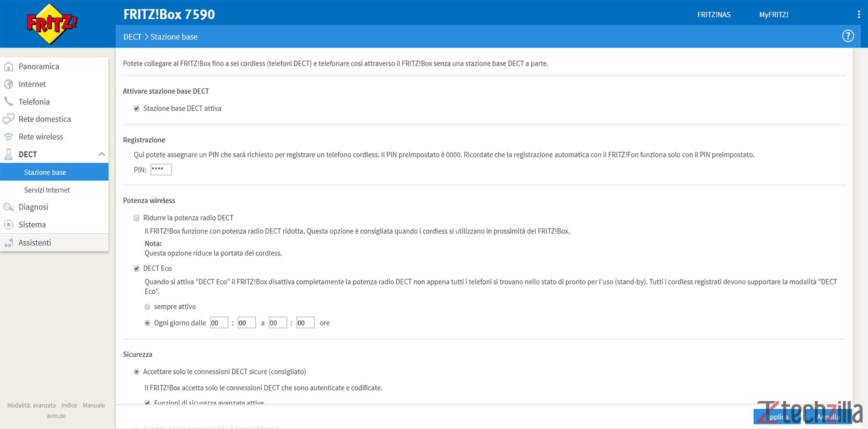Open the help question mark icon
The width and height of the screenshot is (868, 429).
[848, 36]
